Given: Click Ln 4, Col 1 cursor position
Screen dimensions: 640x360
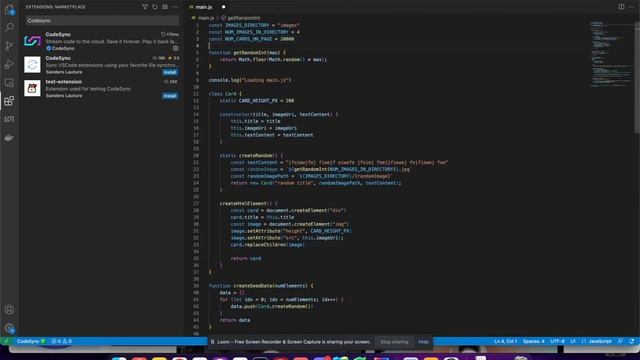Looking at the screenshot, I should [505, 341].
